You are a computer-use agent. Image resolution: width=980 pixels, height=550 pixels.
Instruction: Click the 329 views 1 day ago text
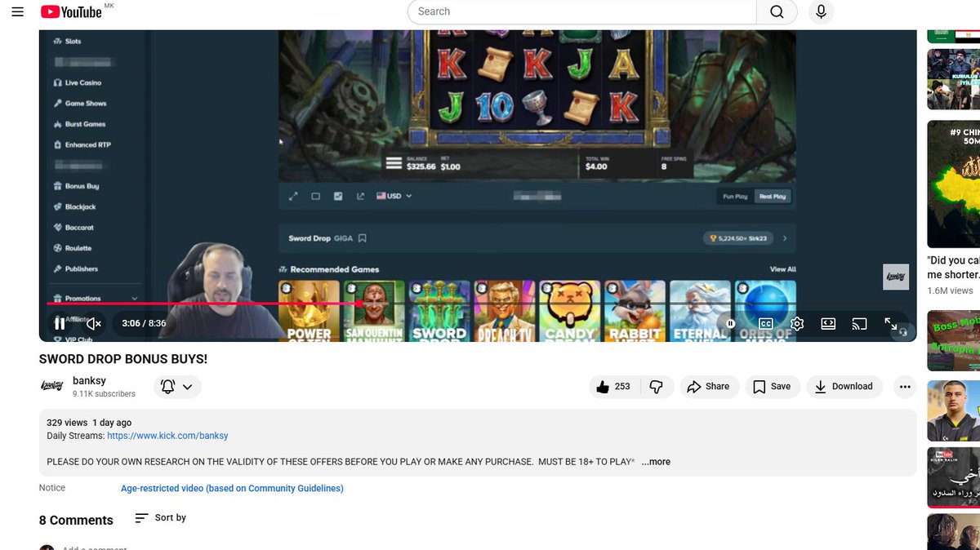click(x=89, y=423)
